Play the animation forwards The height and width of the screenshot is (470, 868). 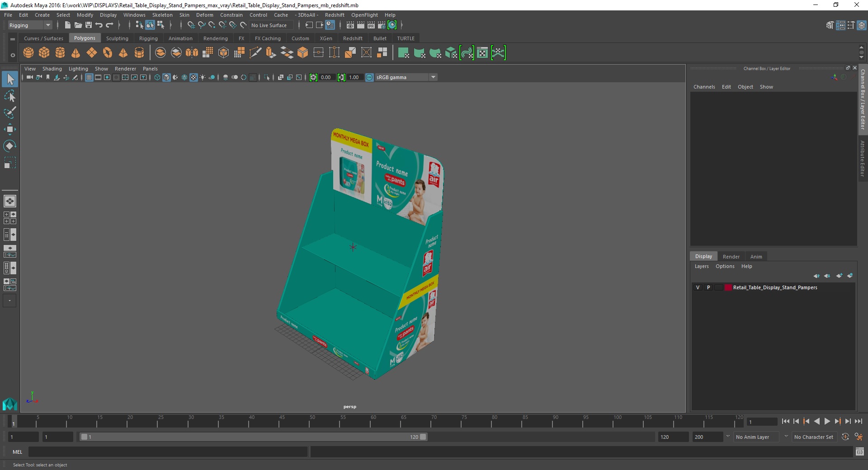pos(827,421)
